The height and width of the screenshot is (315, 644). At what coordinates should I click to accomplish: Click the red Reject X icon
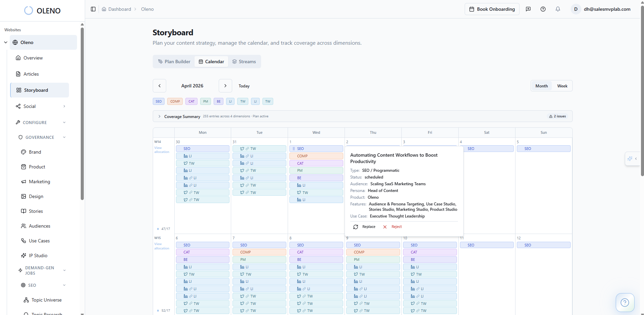(385, 227)
